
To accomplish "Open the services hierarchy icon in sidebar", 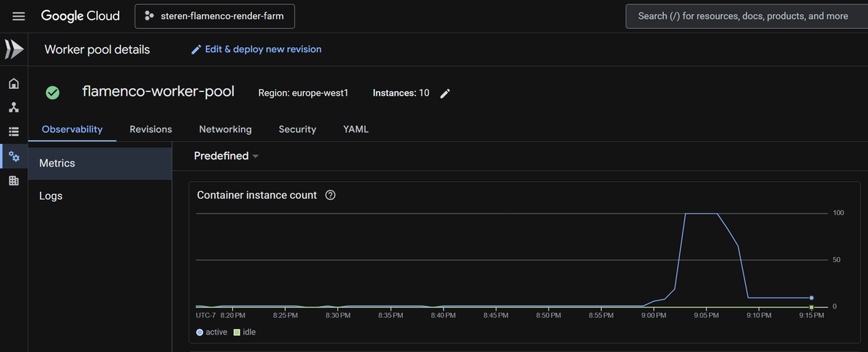I will 13,108.
